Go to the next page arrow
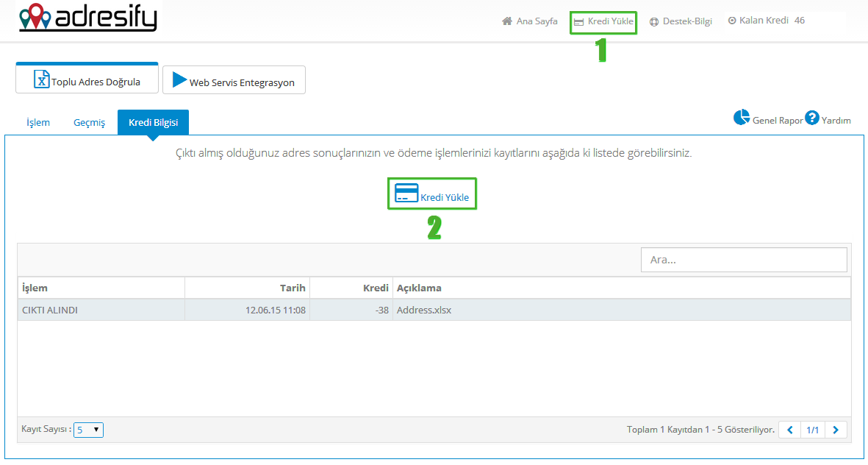868x465 pixels. pyautogui.click(x=836, y=430)
